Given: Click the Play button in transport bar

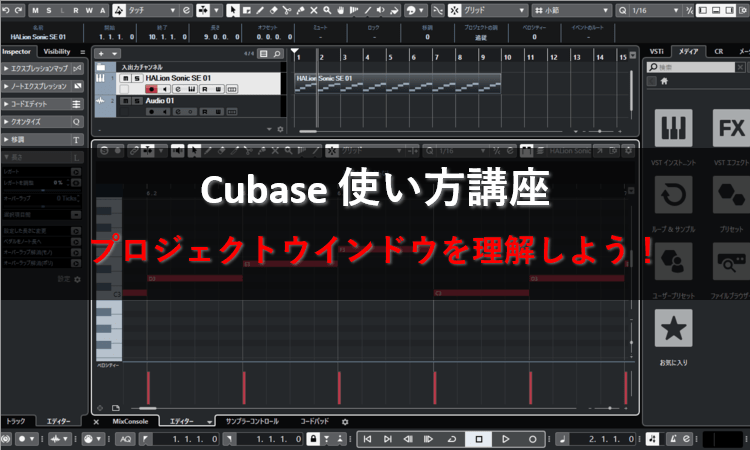Looking at the screenshot, I should pos(506,439).
